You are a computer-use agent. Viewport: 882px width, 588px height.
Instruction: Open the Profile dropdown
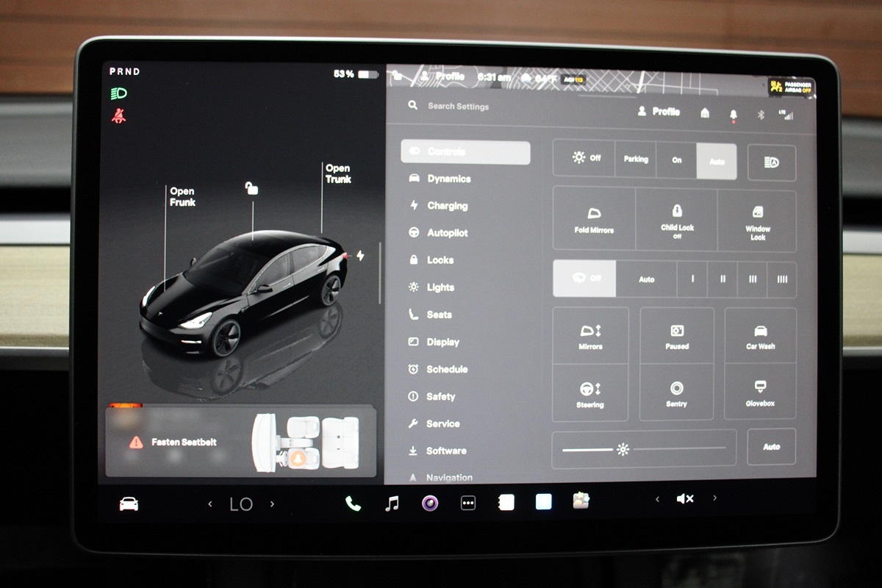pos(659,112)
